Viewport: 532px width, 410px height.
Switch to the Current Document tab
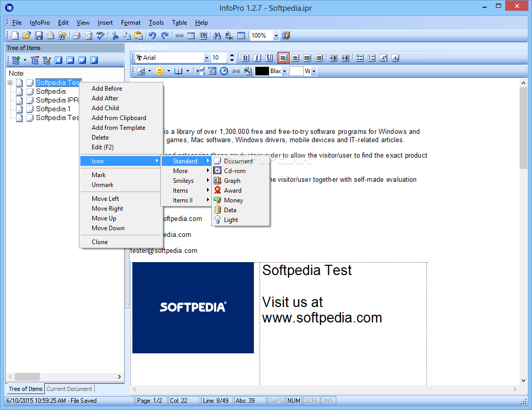tap(69, 388)
